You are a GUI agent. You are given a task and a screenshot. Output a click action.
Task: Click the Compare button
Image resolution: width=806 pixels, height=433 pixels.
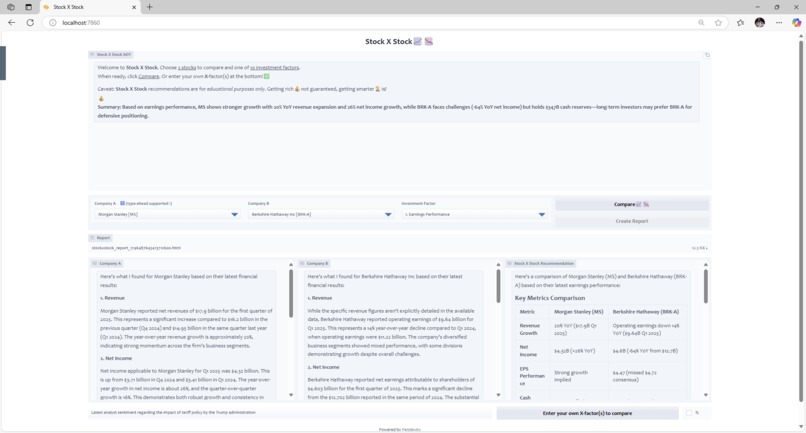tap(632, 204)
